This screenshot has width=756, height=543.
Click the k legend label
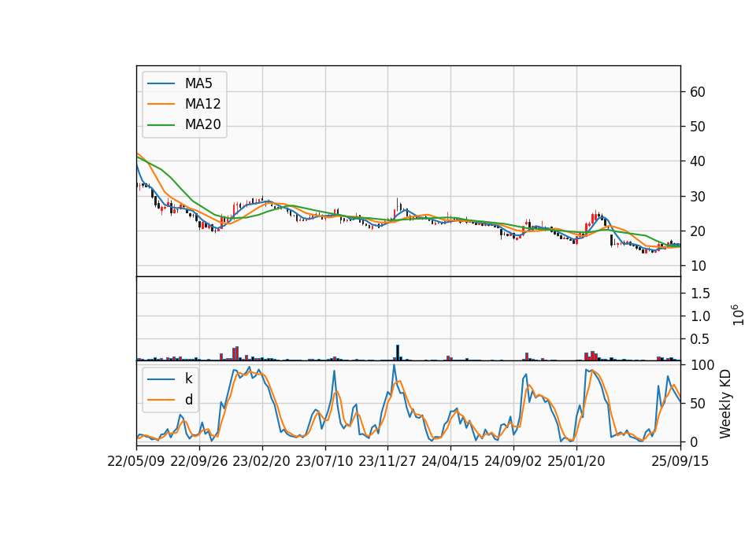188,379
